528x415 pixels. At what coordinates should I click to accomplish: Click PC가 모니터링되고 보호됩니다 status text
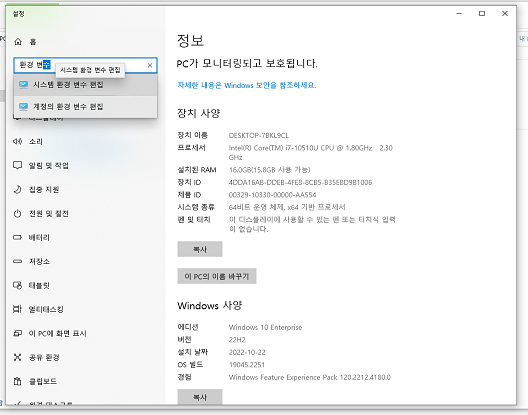pos(247,63)
